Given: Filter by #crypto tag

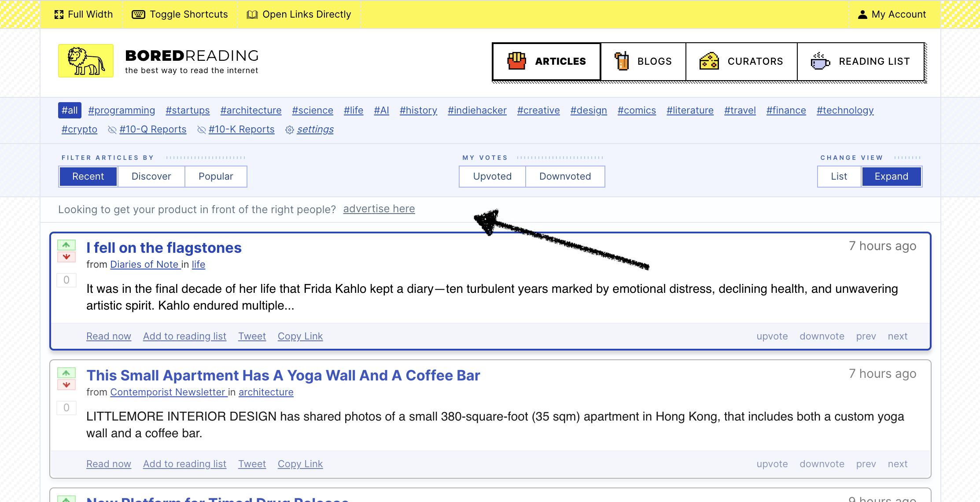Looking at the screenshot, I should (79, 129).
